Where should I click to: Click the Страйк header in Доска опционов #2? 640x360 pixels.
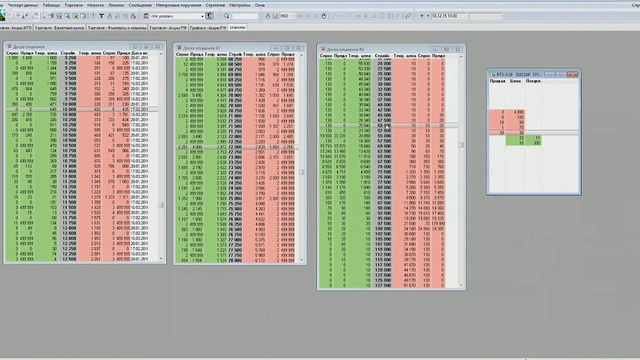[236, 54]
